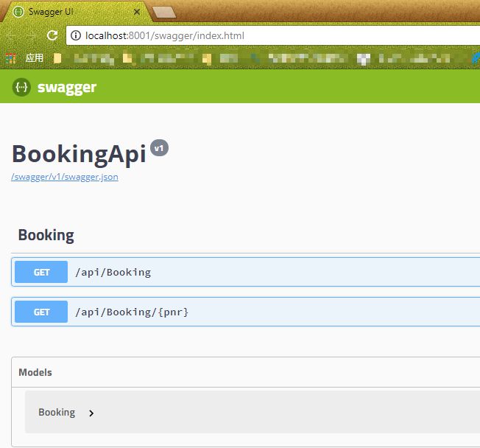Click the v1 version badge
Screen dimensions: 480x448
pos(159,148)
